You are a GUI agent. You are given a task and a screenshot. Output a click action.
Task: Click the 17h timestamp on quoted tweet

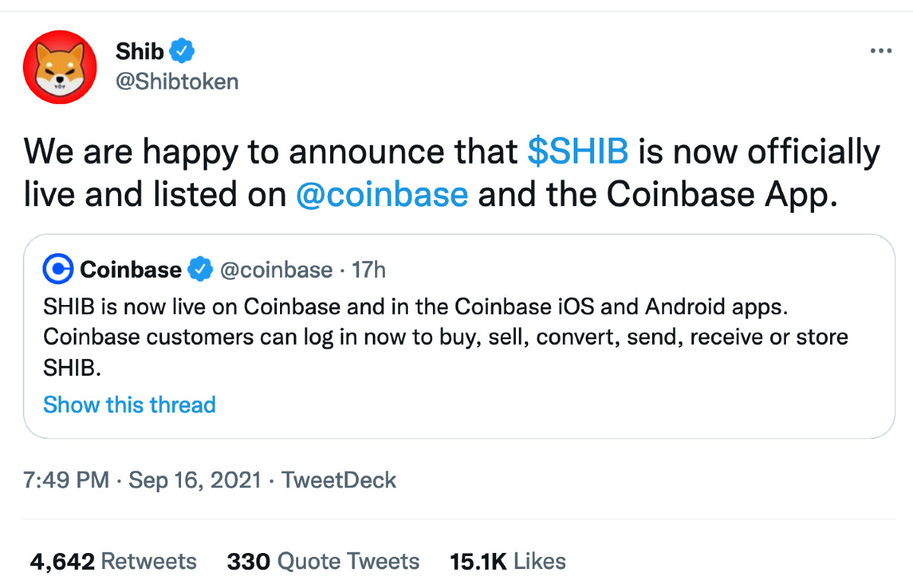tap(369, 269)
